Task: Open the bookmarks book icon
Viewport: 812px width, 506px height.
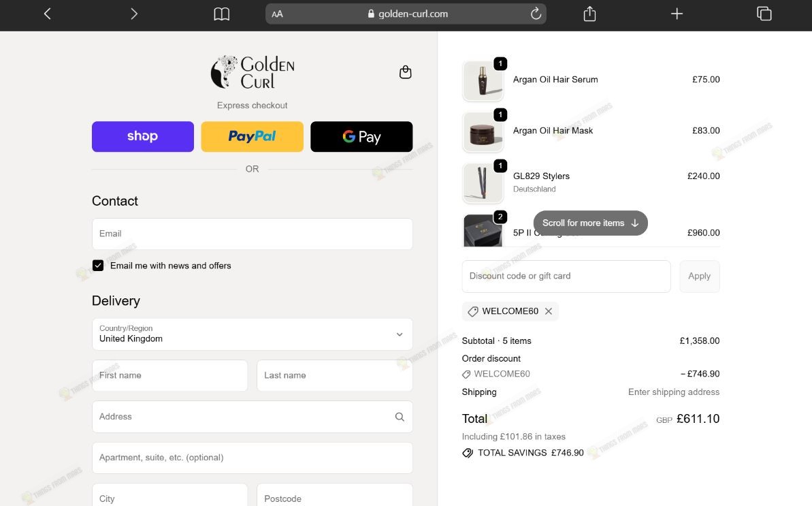Action: click(222, 14)
